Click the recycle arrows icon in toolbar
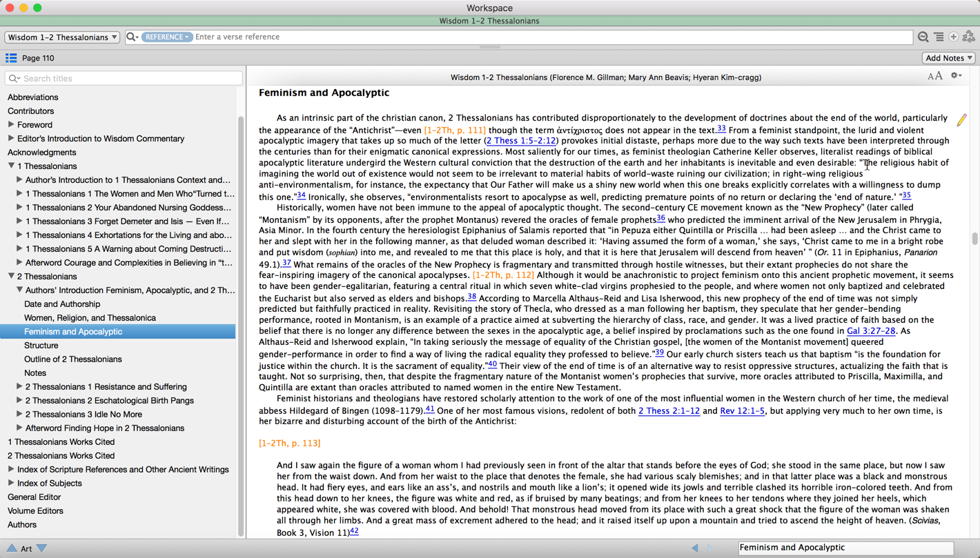 pos(969,37)
